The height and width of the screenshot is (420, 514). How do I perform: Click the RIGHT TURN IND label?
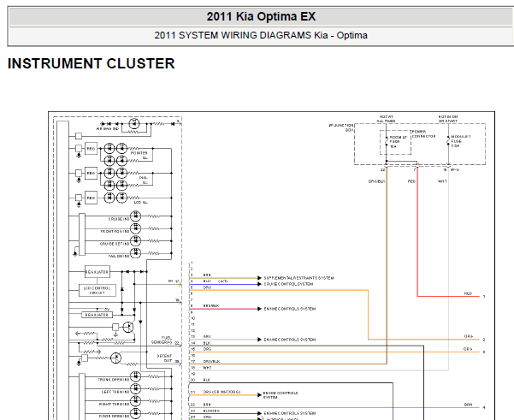point(114,405)
